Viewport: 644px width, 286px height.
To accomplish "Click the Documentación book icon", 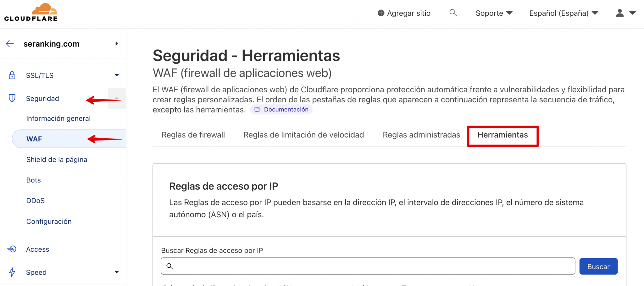I will coord(257,109).
